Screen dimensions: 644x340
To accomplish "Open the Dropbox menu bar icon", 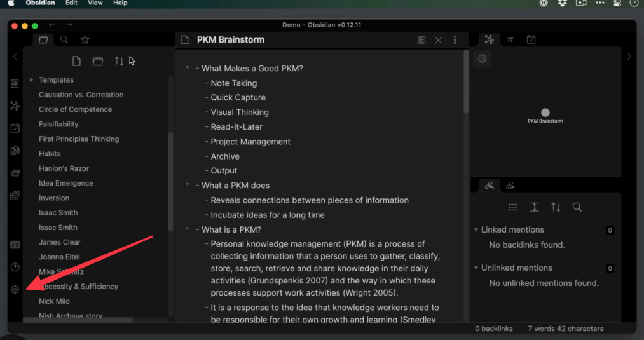I will pos(562,3).
